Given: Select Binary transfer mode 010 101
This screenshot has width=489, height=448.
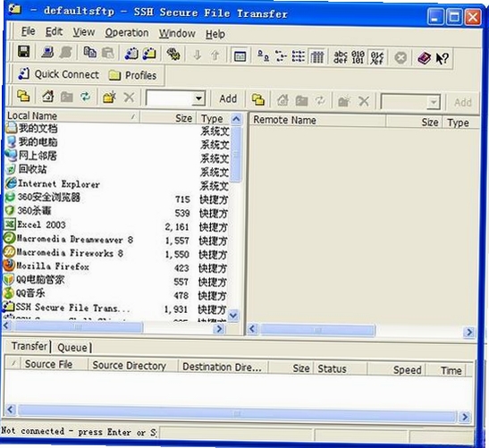Looking at the screenshot, I should click(x=358, y=58).
